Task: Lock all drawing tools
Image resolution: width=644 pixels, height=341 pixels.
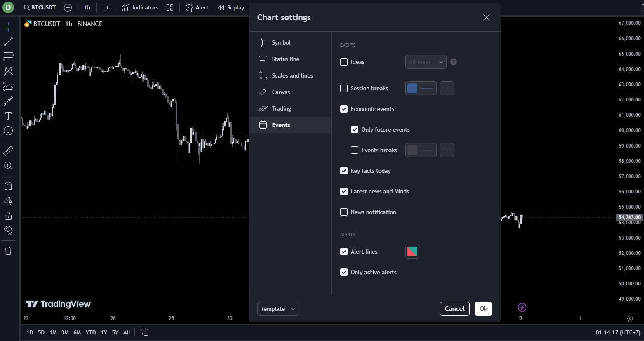Action: pos(8,216)
